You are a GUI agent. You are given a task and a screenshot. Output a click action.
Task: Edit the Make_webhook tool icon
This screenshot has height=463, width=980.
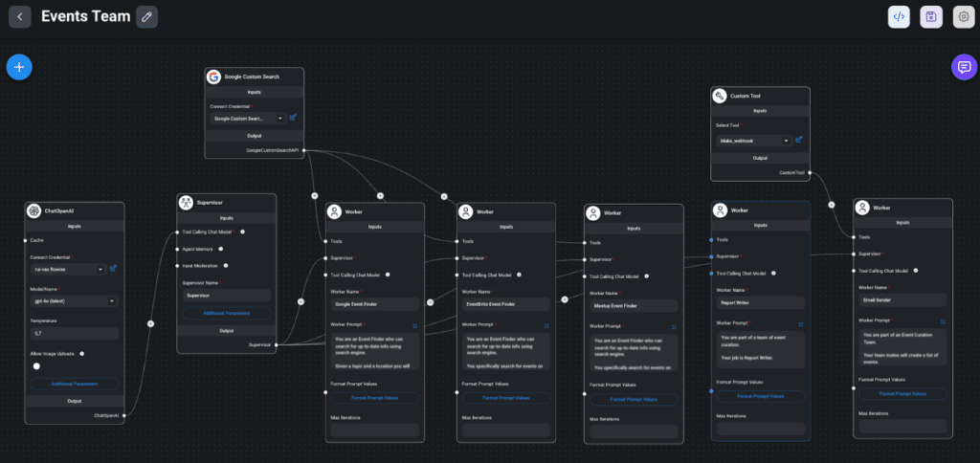click(799, 140)
